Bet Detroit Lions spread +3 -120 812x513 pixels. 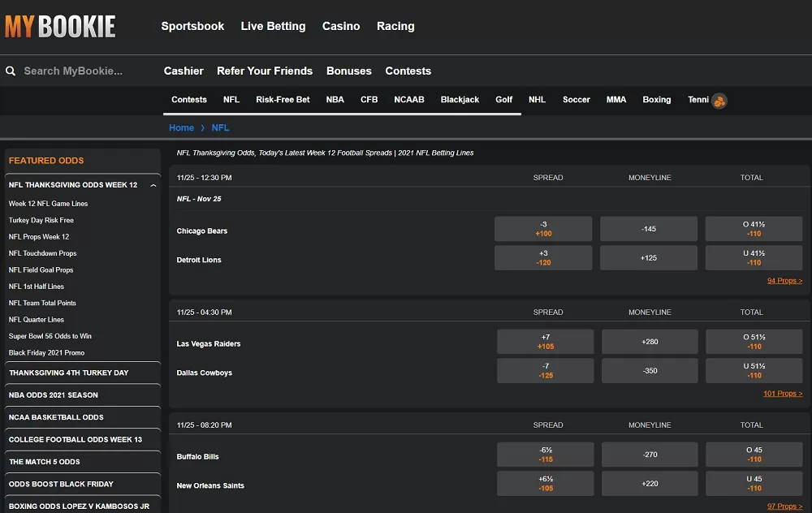[543, 258]
